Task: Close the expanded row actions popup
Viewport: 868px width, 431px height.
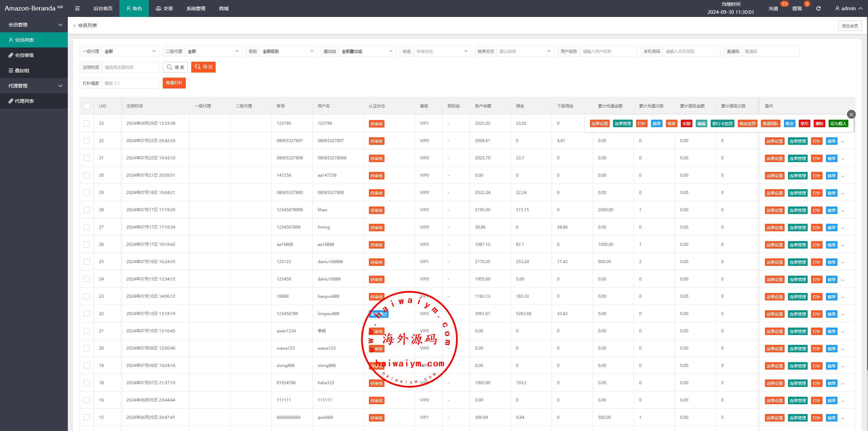Action: click(x=851, y=114)
